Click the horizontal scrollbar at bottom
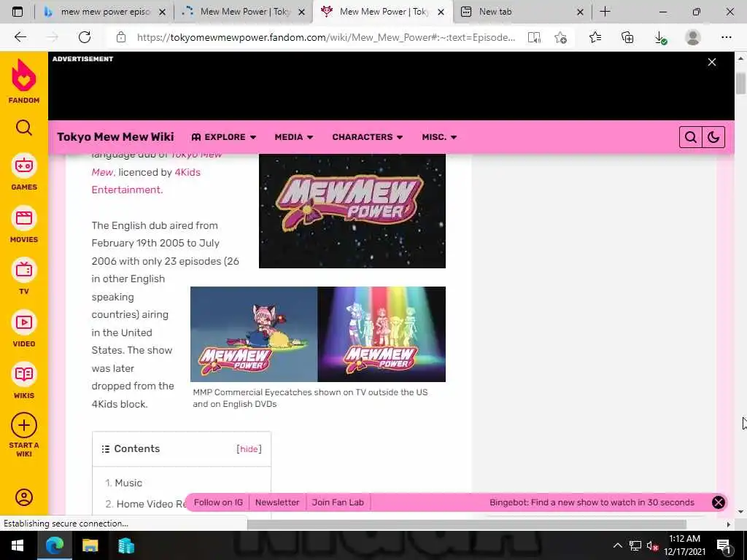 467,524
